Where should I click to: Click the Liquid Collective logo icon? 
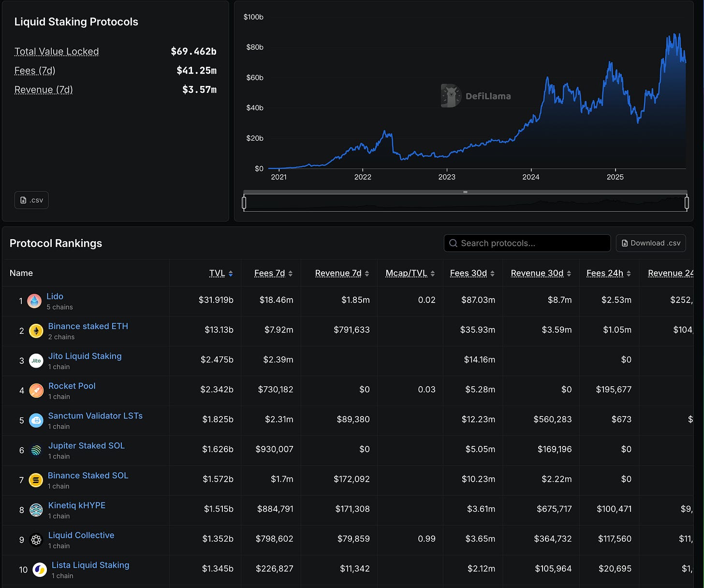pyautogui.click(x=36, y=540)
